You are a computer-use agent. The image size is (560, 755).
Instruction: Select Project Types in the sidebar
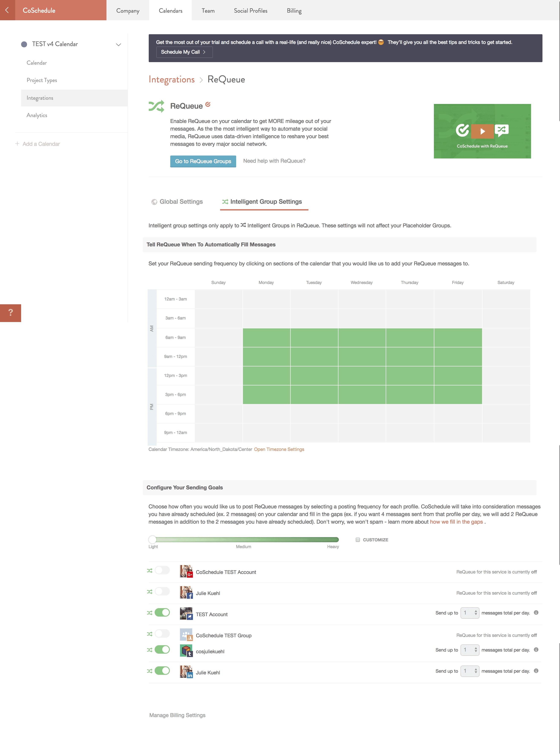pos(42,80)
